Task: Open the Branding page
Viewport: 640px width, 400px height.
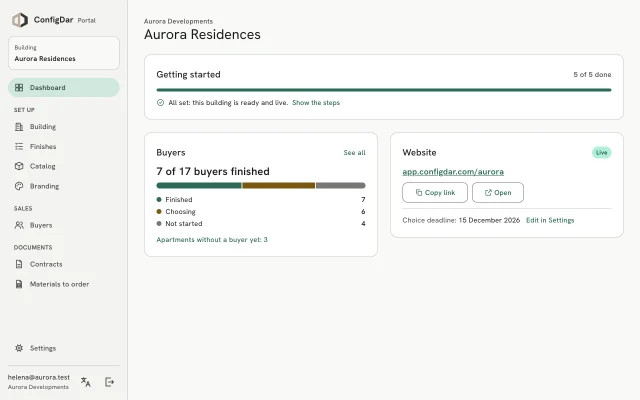Action: 64,186
